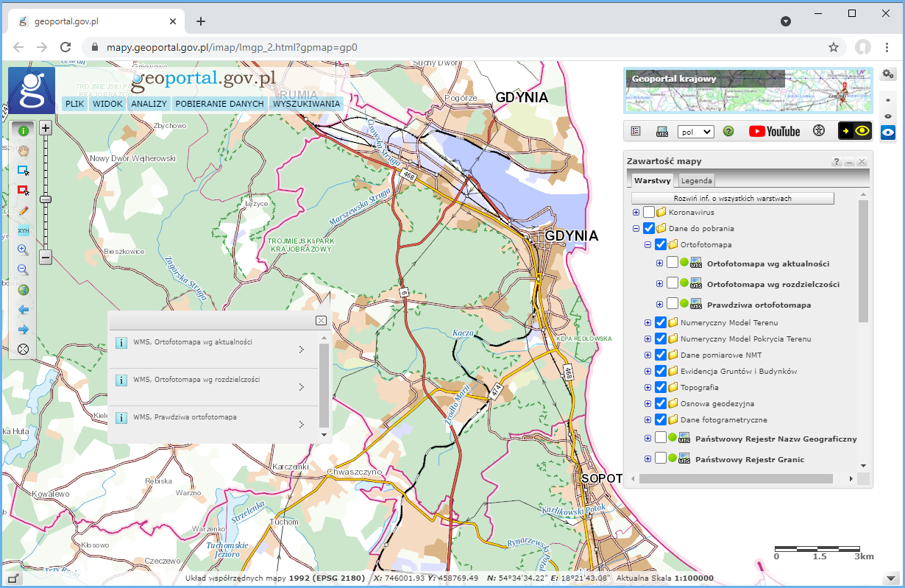Switch to the Legenda tab

tap(695, 180)
